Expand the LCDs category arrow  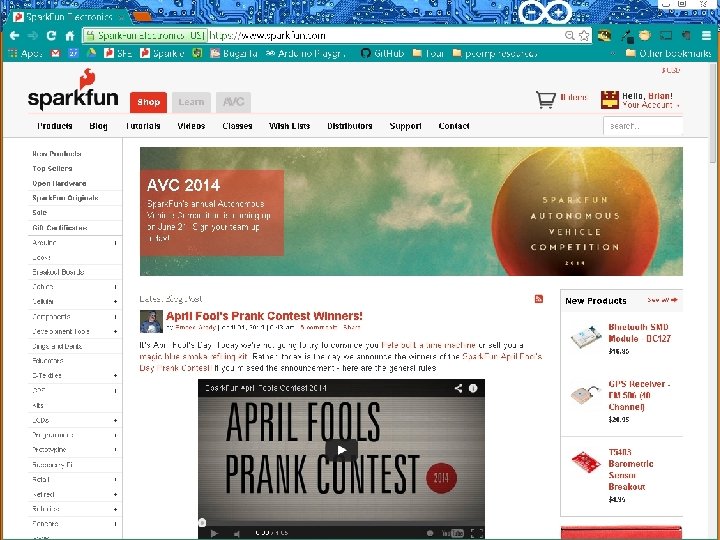[115, 420]
